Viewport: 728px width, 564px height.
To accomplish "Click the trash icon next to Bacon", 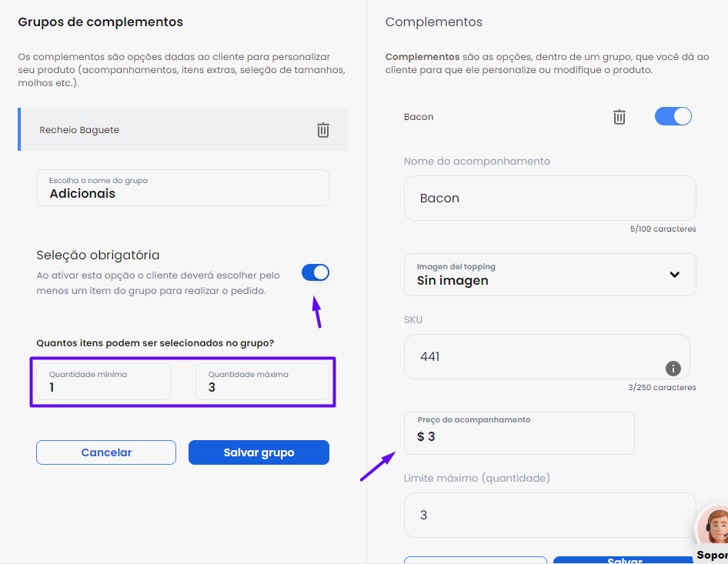I will [619, 117].
